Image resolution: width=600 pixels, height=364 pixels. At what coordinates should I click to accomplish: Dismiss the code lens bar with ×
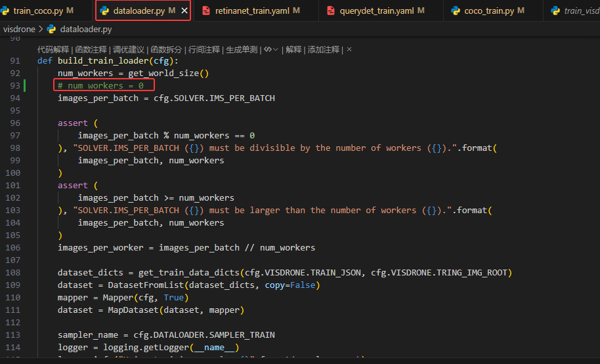pos(349,50)
